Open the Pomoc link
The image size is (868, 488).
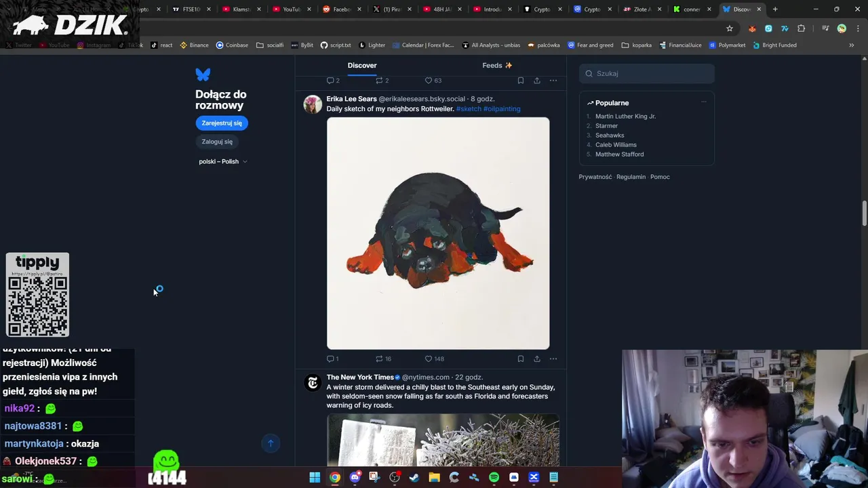[660, 177]
